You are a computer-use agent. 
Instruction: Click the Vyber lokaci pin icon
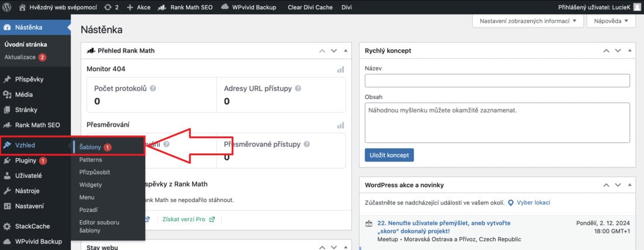tap(511, 203)
